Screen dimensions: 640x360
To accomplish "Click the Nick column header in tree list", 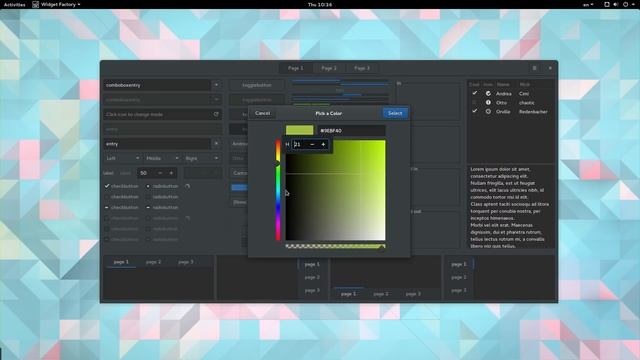I will point(524,84).
